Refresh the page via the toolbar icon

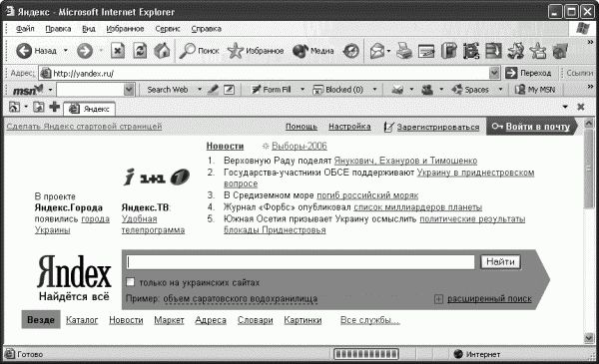[140, 51]
